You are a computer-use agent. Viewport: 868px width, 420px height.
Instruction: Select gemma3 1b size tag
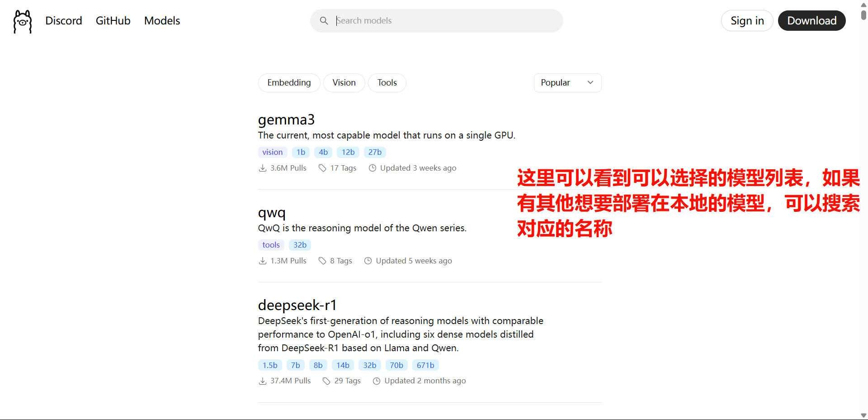pos(301,153)
